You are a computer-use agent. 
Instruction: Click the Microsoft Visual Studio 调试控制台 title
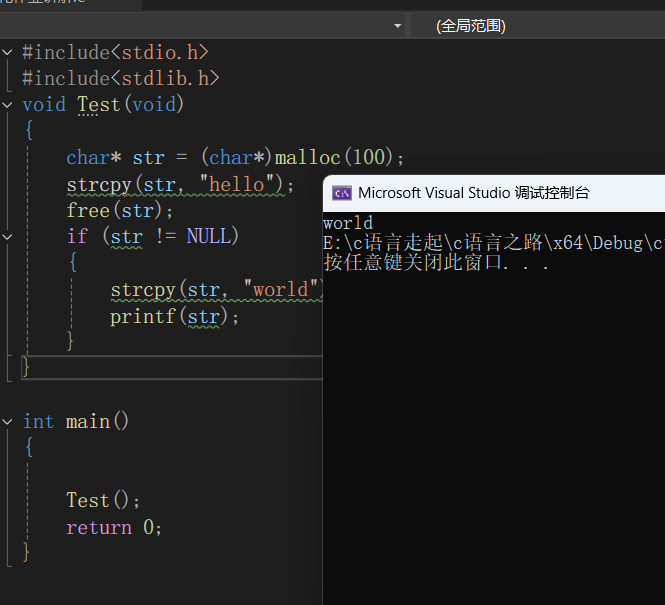tap(474, 193)
